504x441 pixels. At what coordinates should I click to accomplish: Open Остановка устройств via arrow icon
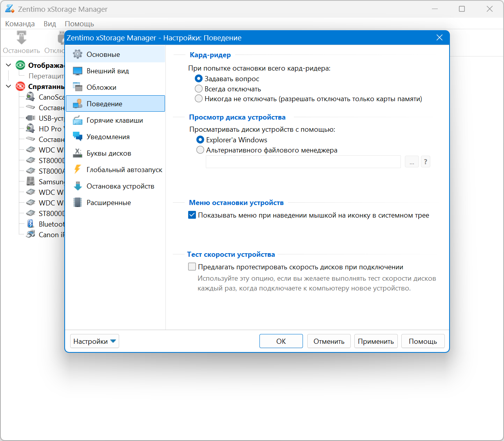click(78, 186)
